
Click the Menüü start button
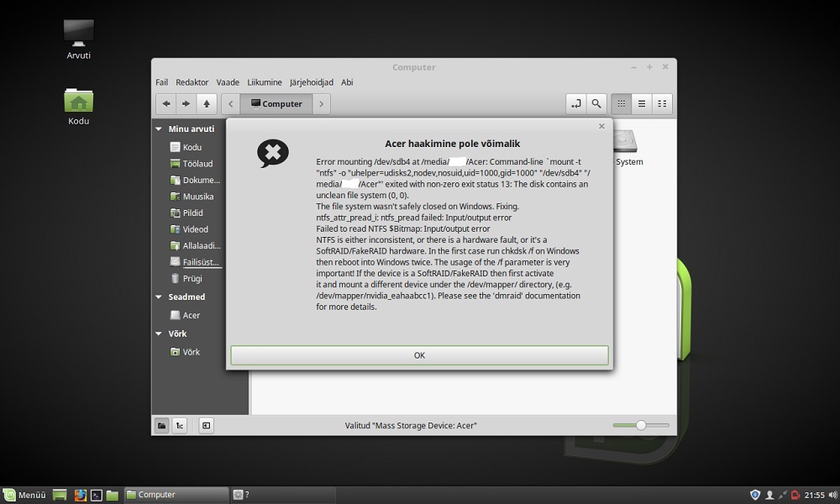(x=24, y=495)
